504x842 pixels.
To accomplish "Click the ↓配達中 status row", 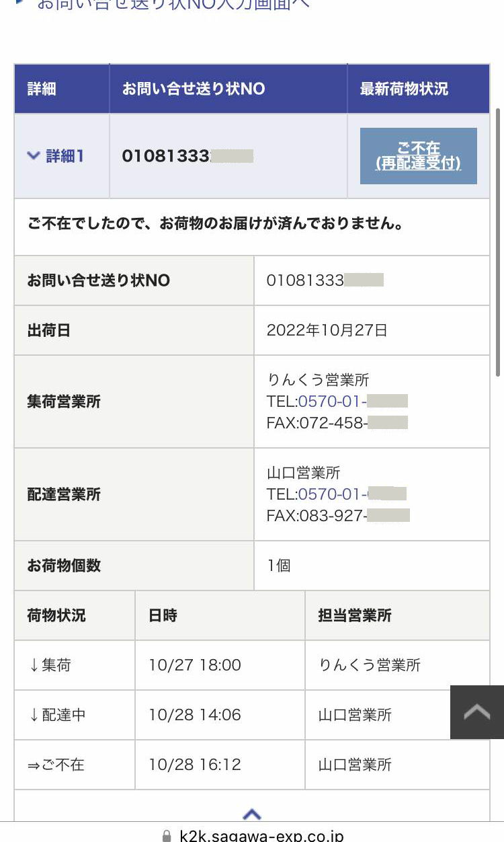I will pyautogui.click(x=57, y=715).
